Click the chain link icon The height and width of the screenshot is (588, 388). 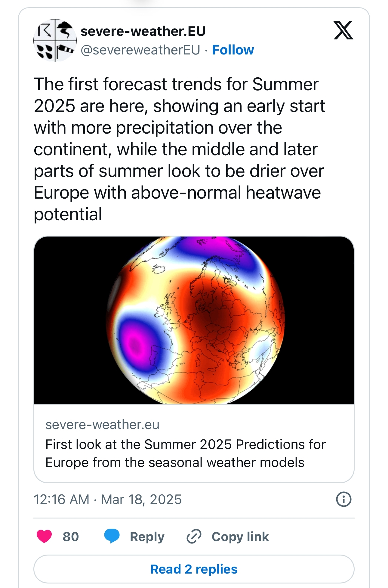pyautogui.click(x=194, y=537)
